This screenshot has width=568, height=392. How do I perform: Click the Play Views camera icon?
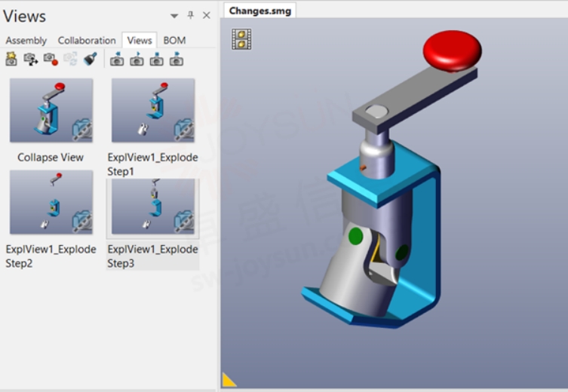[137, 59]
